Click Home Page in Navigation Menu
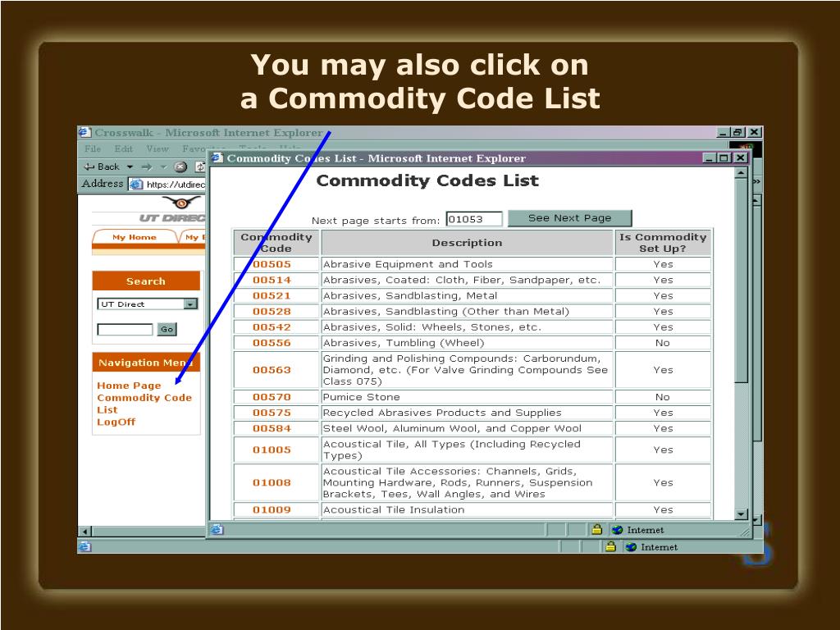This screenshot has width=840, height=630. (x=129, y=386)
